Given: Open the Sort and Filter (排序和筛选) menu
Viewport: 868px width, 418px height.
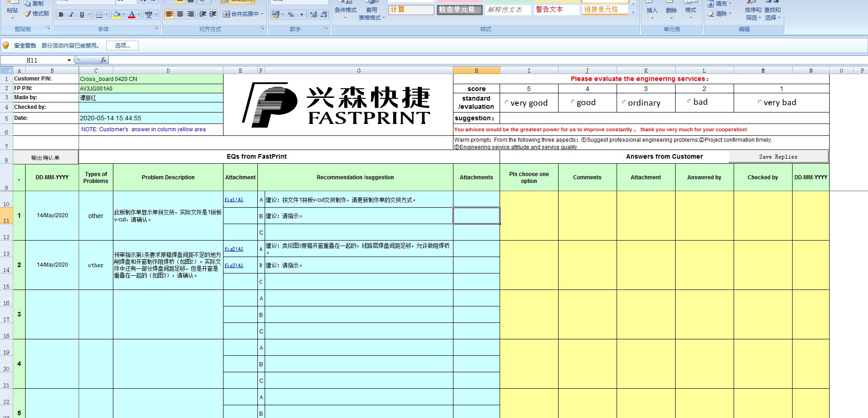Looking at the screenshot, I should [753, 10].
